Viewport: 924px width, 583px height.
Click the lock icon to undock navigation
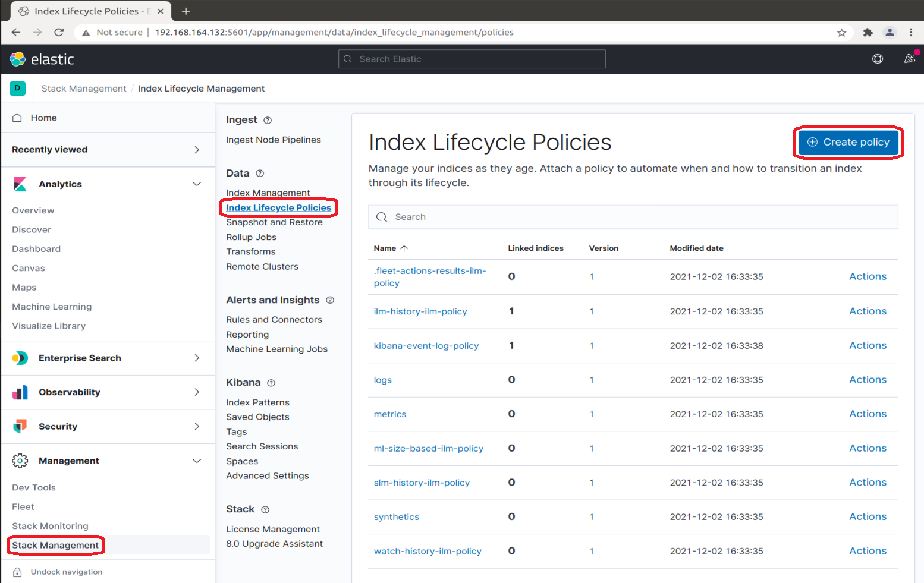click(x=18, y=572)
